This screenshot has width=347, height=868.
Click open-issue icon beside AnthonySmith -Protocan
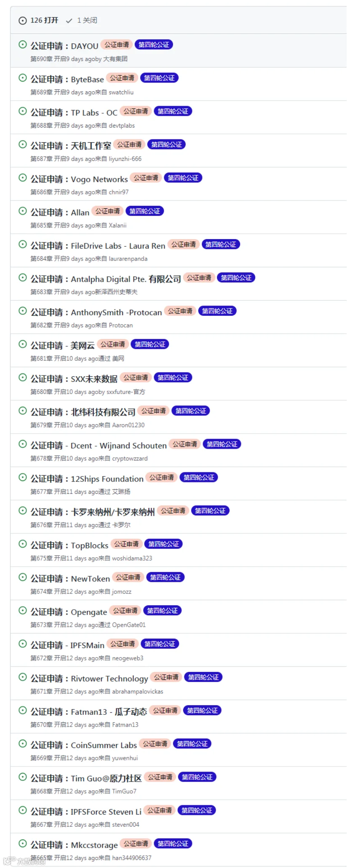23,310
